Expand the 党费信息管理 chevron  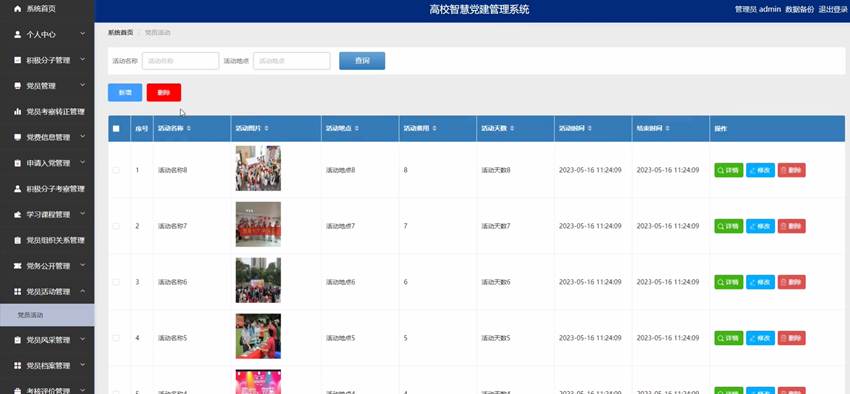[82, 137]
